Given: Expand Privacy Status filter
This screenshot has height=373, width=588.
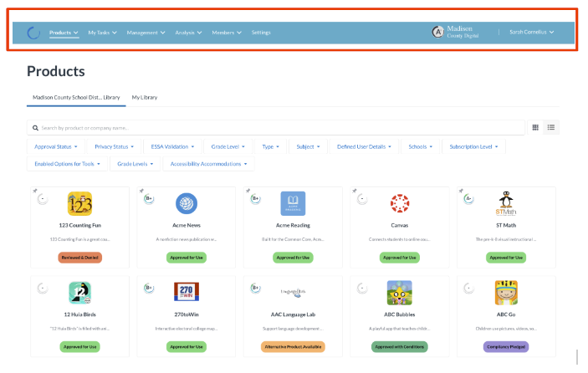Looking at the screenshot, I should click(114, 146).
